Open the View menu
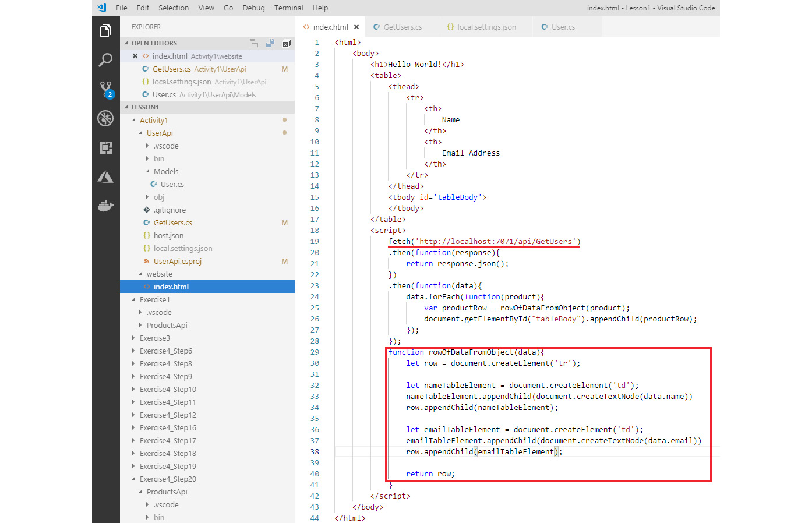The width and height of the screenshot is (812, 523). point(206,8)
